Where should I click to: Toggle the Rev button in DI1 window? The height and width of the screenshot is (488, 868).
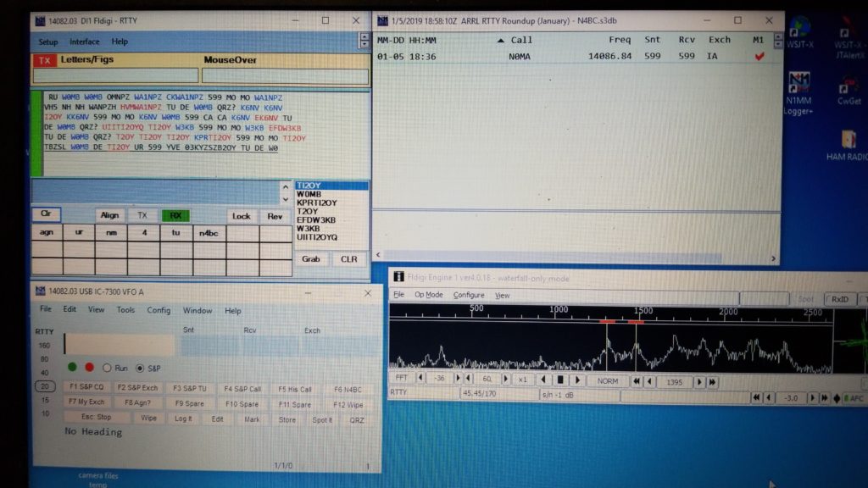tap(275, 216)
